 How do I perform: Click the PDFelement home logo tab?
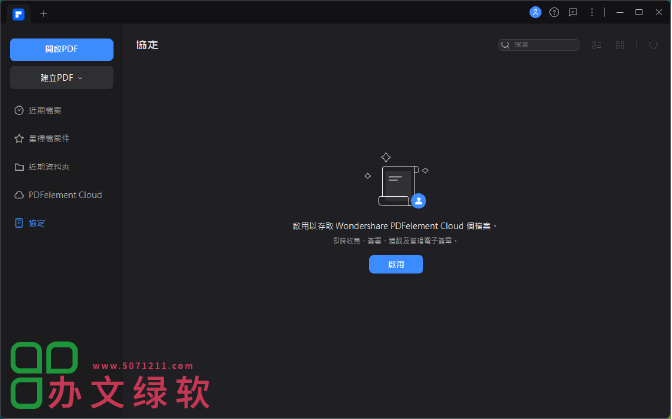coord(18,14)
